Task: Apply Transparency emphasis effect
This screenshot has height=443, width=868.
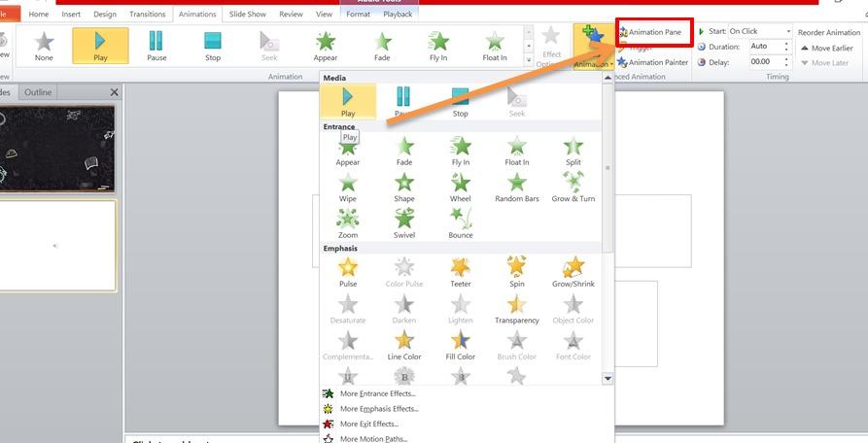Action: 517,309
